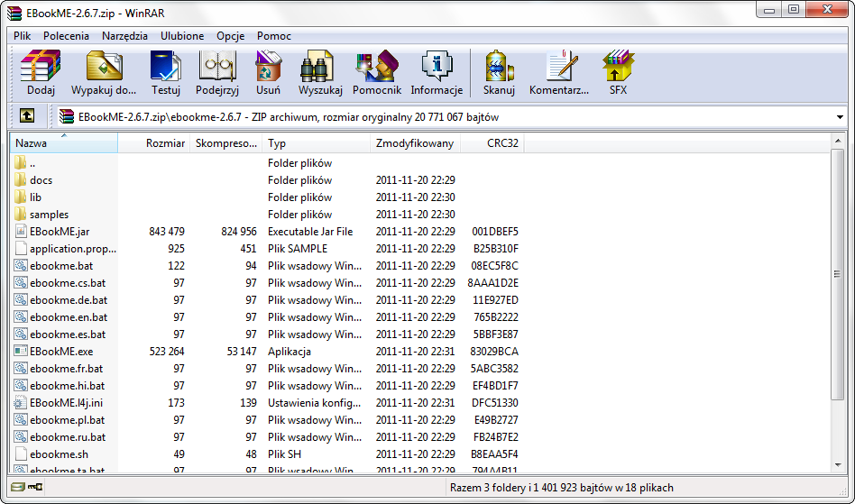Click the application.prop... file icon
Viewport: 855px width, 504px height.
[21, 249]
